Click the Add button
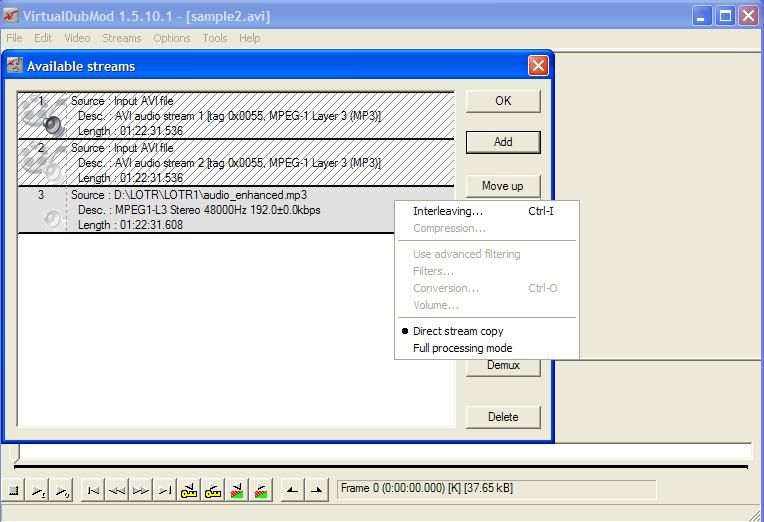764x522 pixels. pyautogui.click(x=503, y=142)
